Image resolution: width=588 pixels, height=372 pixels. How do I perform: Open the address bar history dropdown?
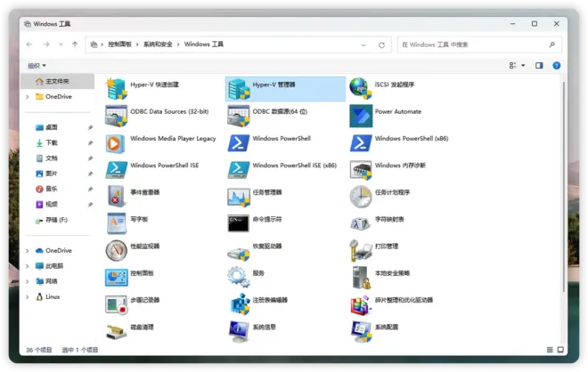pyautogui.click(x=363, y=45)
